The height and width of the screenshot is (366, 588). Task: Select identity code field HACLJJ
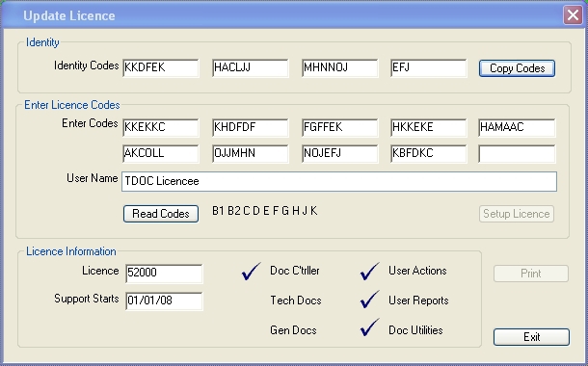coord(250,67)
